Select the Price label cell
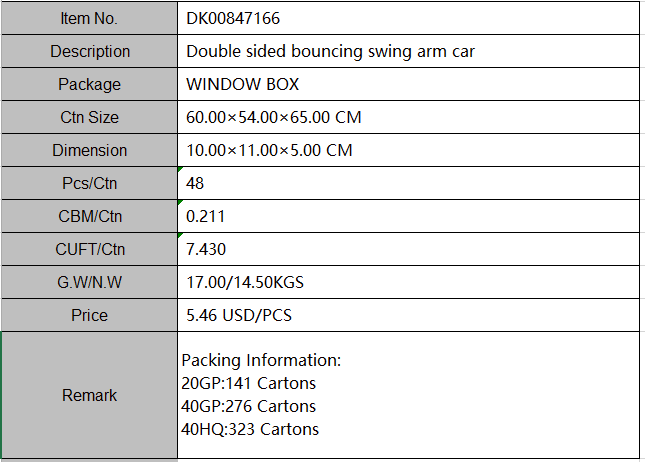645x462 pixels. (x=89, y=315)
